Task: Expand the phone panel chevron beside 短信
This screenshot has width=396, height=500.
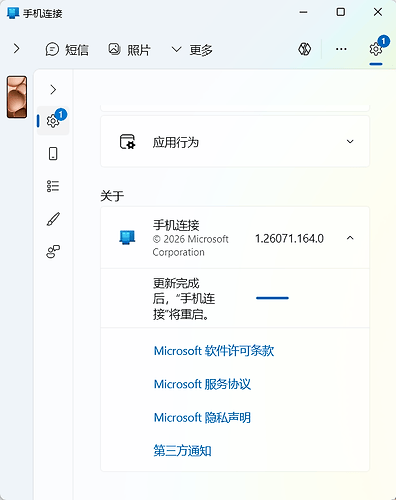Action: (16, 49)
